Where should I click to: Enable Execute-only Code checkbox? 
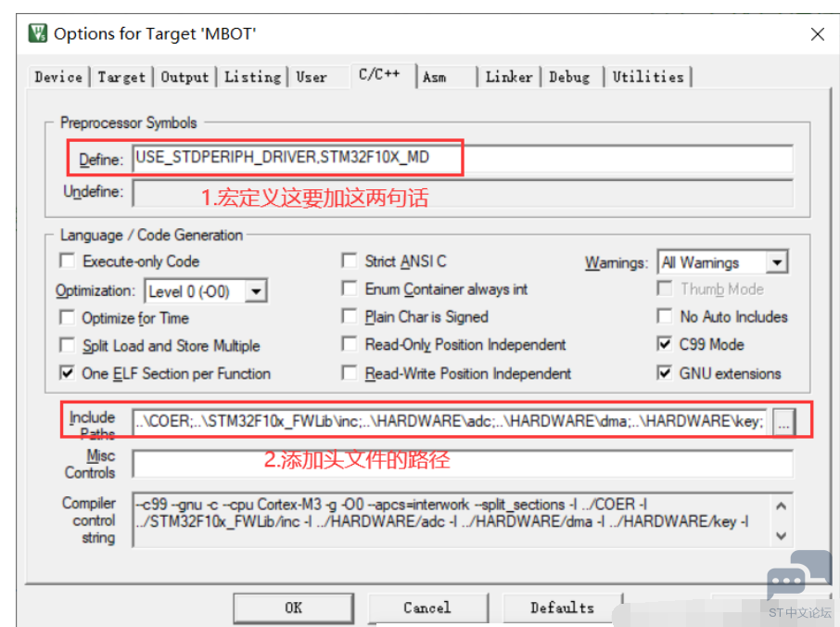[68, 261]
